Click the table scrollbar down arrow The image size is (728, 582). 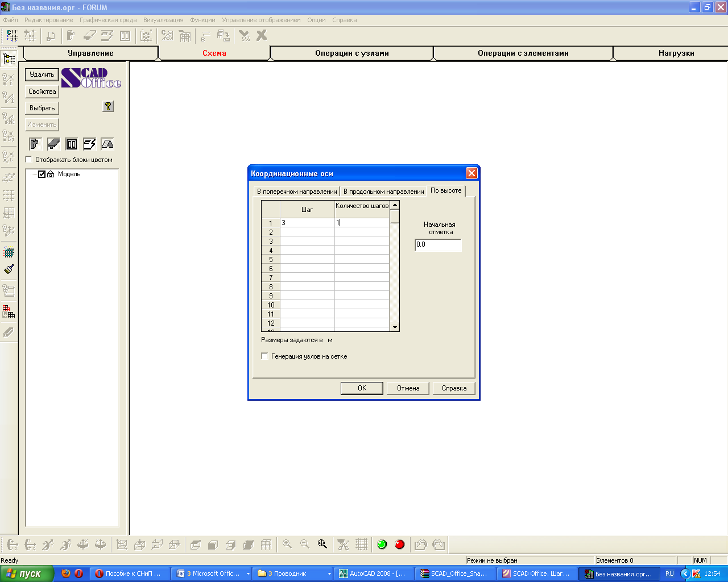click(x=395, y=327)
